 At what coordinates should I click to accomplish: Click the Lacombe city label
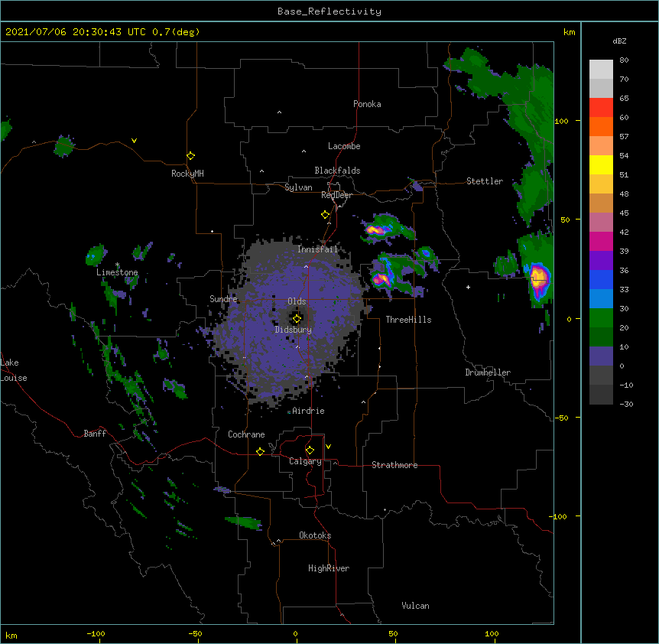pyautogui.click(x=344, y=146)
